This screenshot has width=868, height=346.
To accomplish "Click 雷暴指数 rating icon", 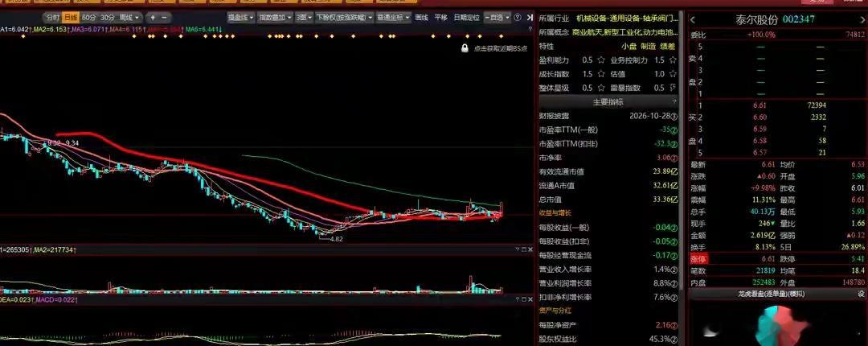I will (673, 88).
